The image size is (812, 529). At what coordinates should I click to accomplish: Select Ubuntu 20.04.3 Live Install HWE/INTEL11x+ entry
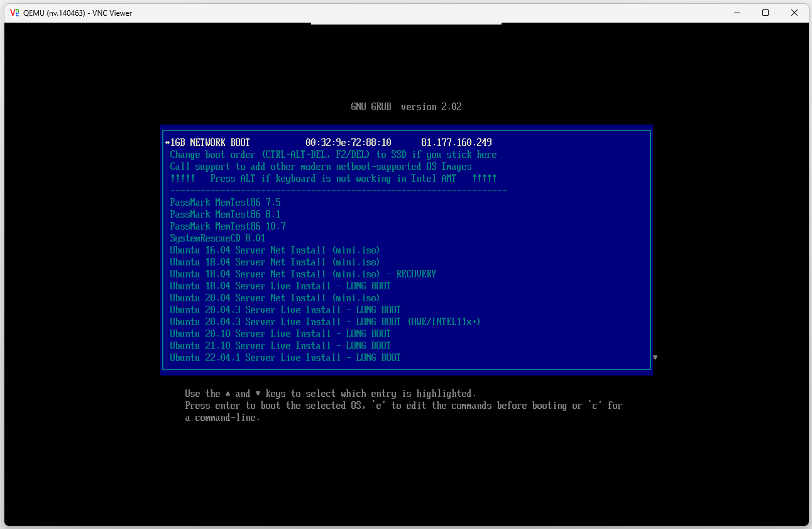pyautogui.click(x=325, y=322)
